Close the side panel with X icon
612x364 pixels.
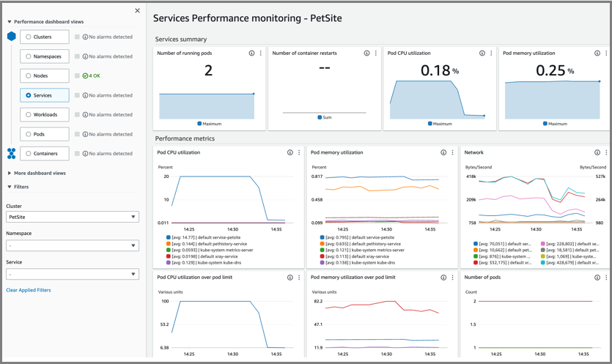tap(137, 10)
